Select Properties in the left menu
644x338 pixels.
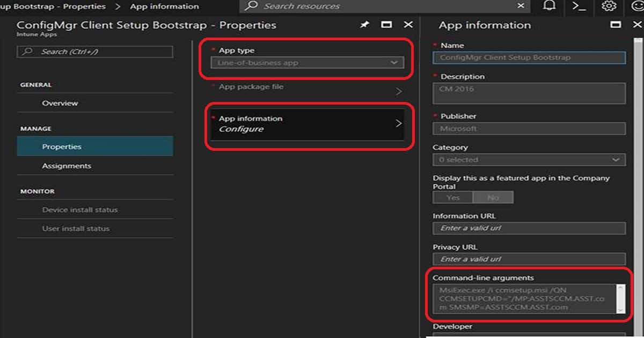tap(95, 146)
